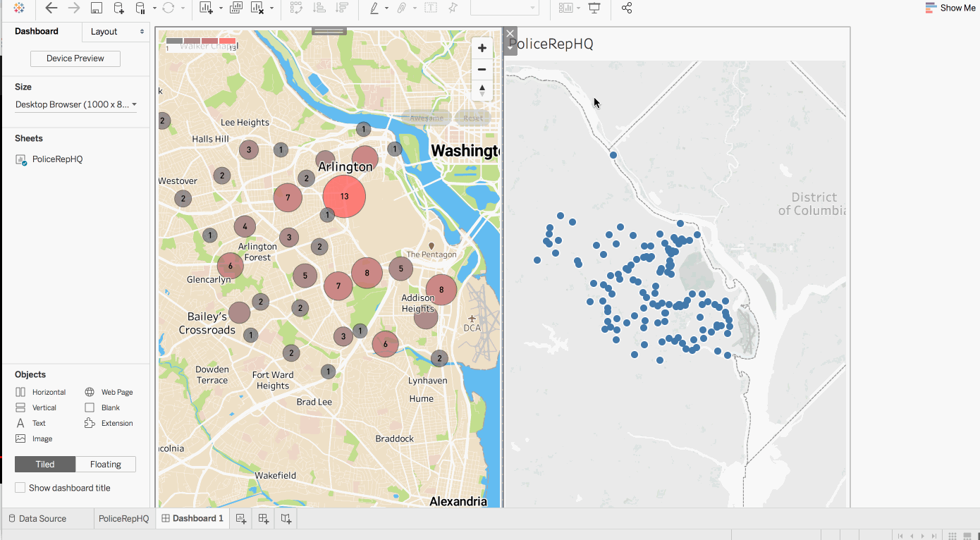Expand the Layout tab options arrows
Image resolution: width=980 pixels, height=540 pixels.
[142, 32]
